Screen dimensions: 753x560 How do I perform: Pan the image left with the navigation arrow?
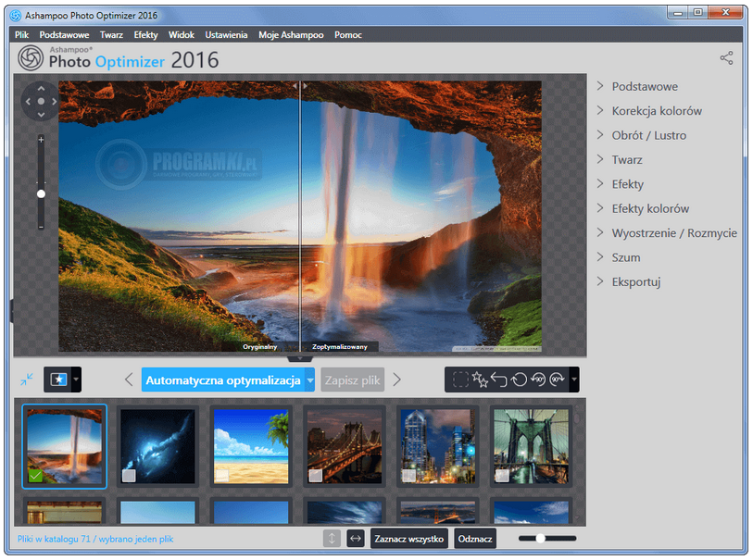click(28, 101)
